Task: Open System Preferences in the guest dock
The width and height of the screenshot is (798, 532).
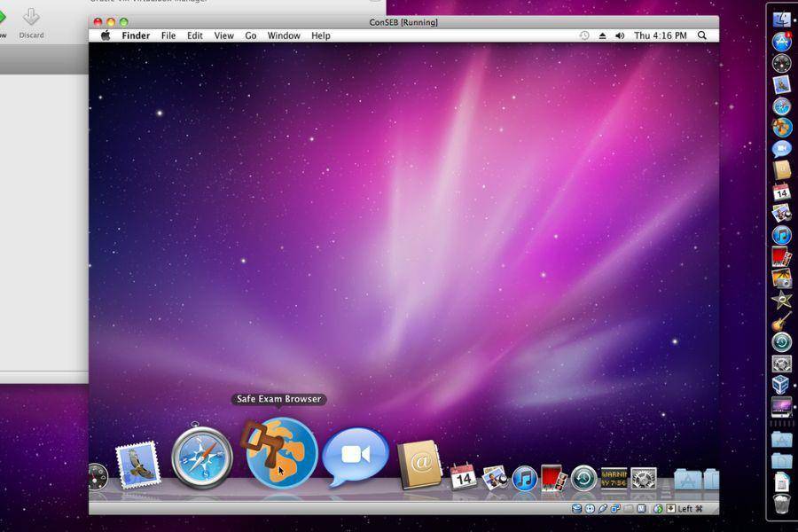Action: (644, 479)
